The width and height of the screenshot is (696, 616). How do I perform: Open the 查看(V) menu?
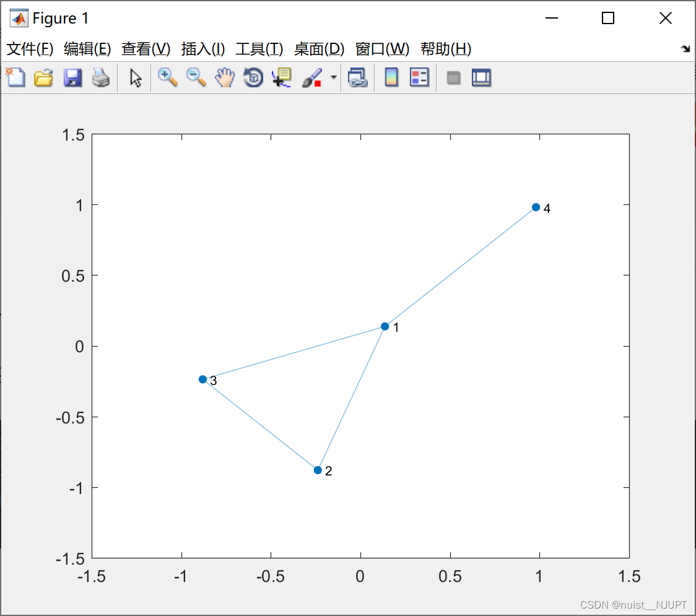(x=146, y=49)
